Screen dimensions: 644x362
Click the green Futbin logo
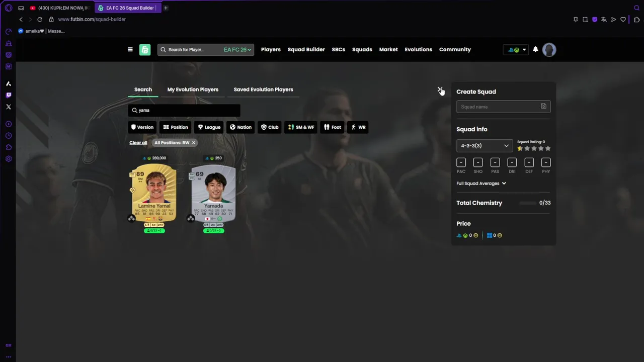click(145, 50)
